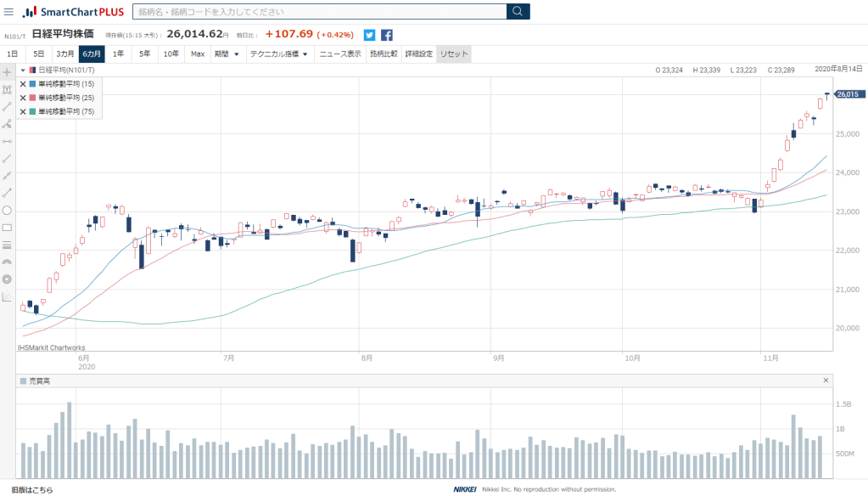This screenshot has height=496, width=868.
Task: Remove the 単純移動平均 (75) indicator
Action: coord(23,111)
